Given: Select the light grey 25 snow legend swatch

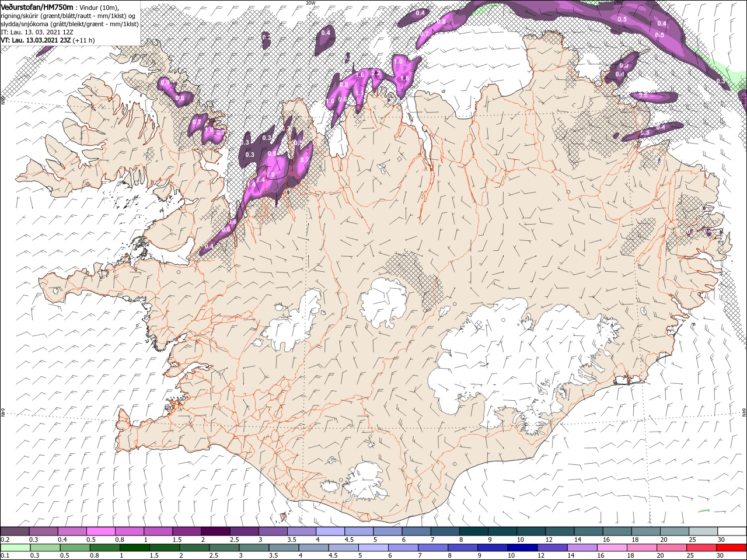Looking at the screenshot, I should [x=703, y=531].
